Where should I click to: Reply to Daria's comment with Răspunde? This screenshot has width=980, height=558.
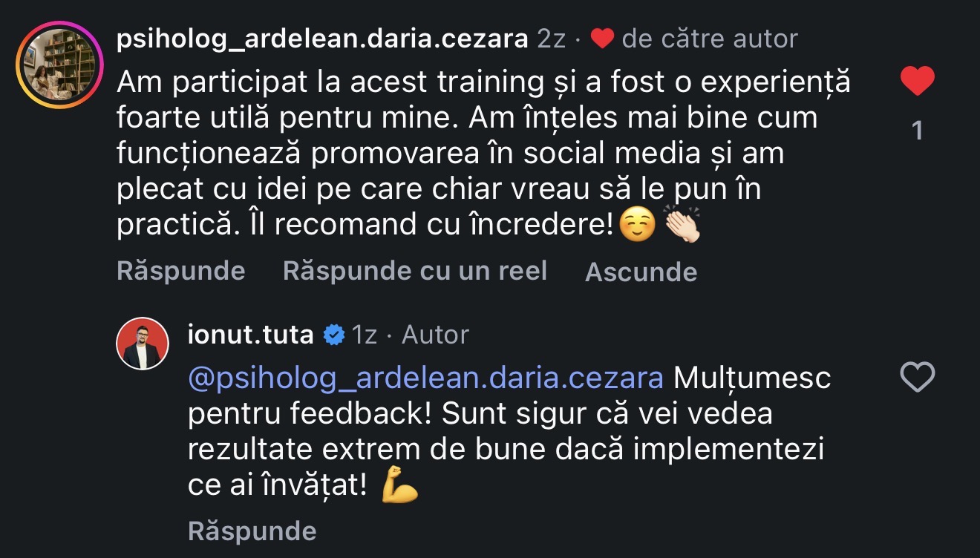click(181, 271)
